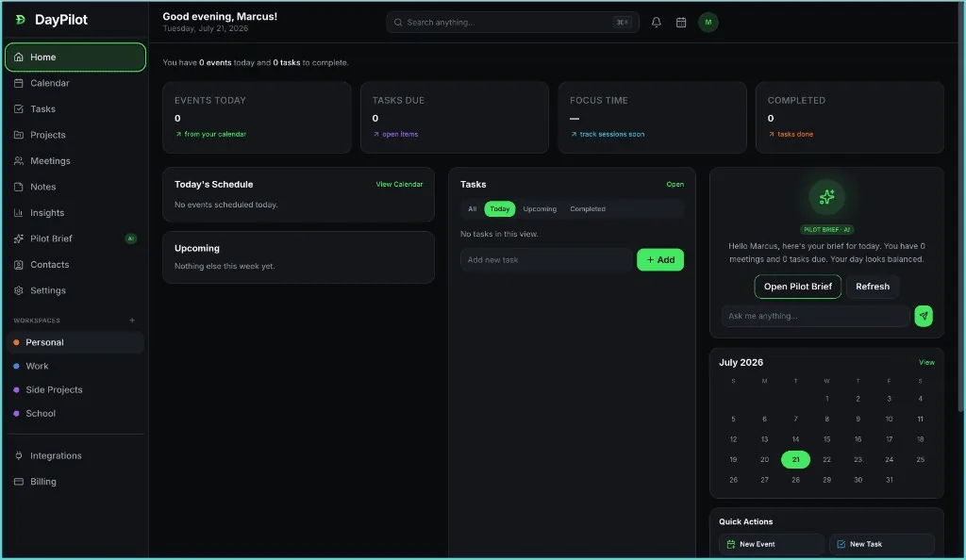
Task: Switch to the Work workspace
Action: [75, 366]
